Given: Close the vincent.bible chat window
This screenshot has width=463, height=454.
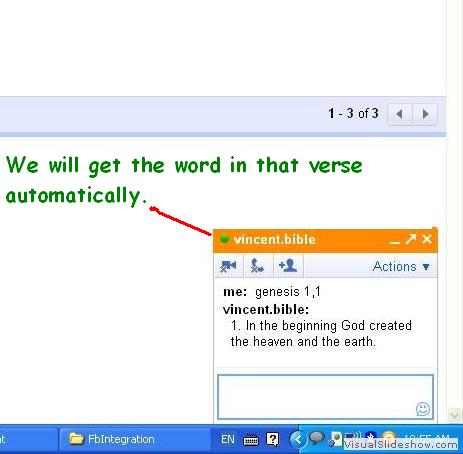Looking at the screenshot, I should click(x=427, y=239).
